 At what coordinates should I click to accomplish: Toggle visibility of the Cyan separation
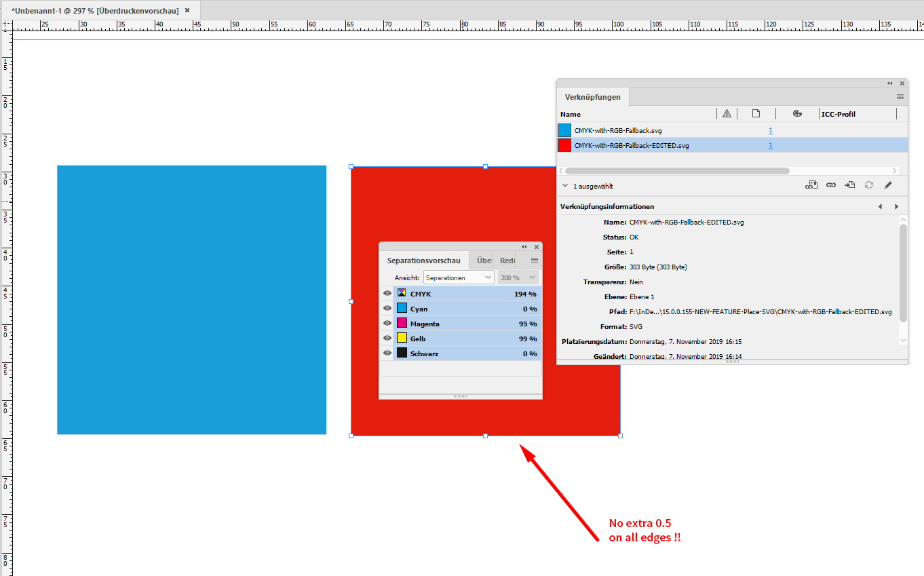point(387,308)
